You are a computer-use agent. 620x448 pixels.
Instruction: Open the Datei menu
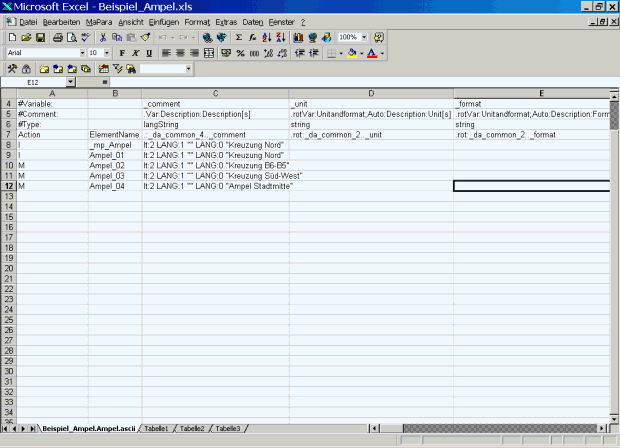(28, 22)
